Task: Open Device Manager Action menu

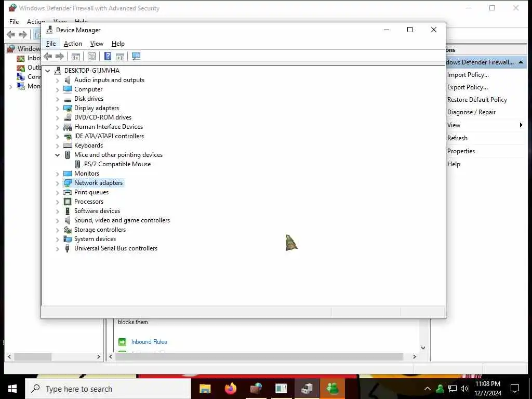Action: point(73,44)
